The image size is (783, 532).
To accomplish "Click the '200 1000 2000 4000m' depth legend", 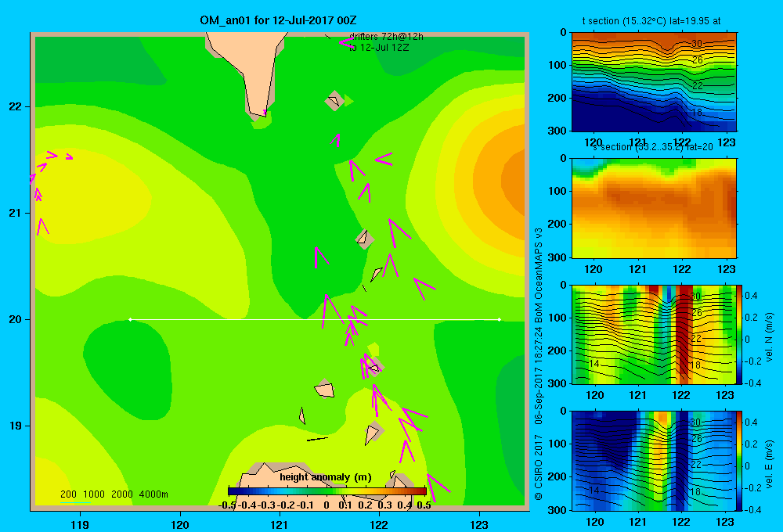I will (114, 494).
